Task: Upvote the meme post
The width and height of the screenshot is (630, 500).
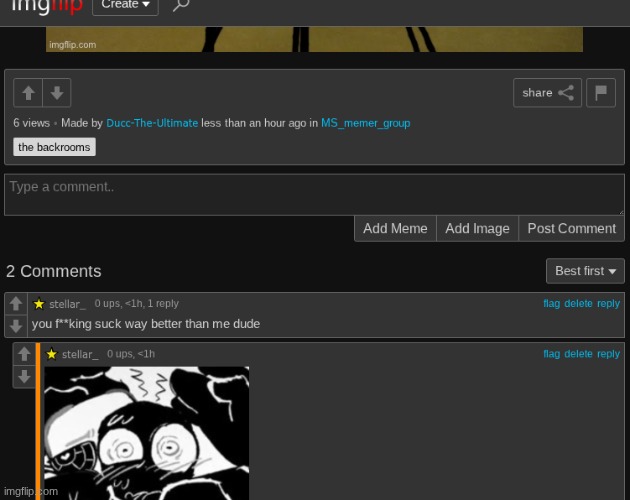Action: pos(28,93)
